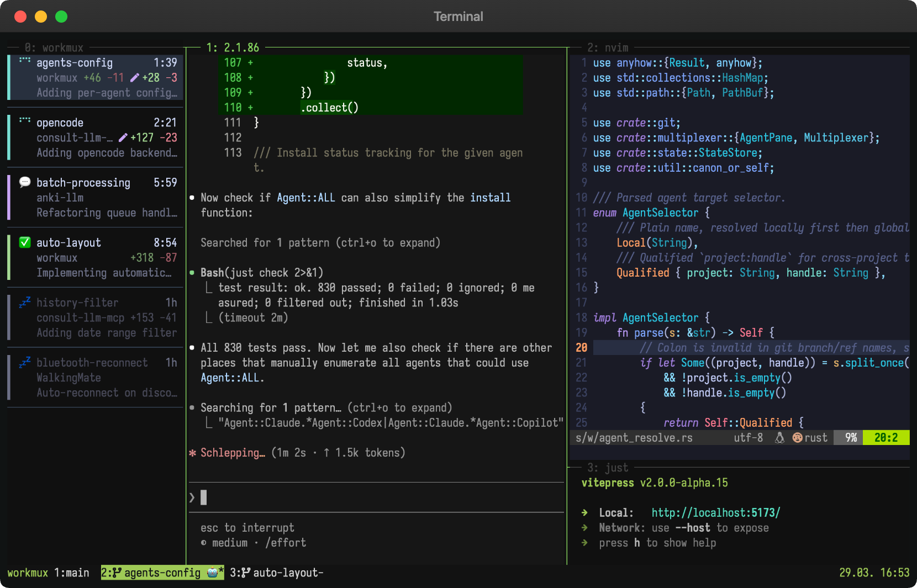Click the medium /effort setting
This screenshot has height=588, width=917.
point(253,543)
